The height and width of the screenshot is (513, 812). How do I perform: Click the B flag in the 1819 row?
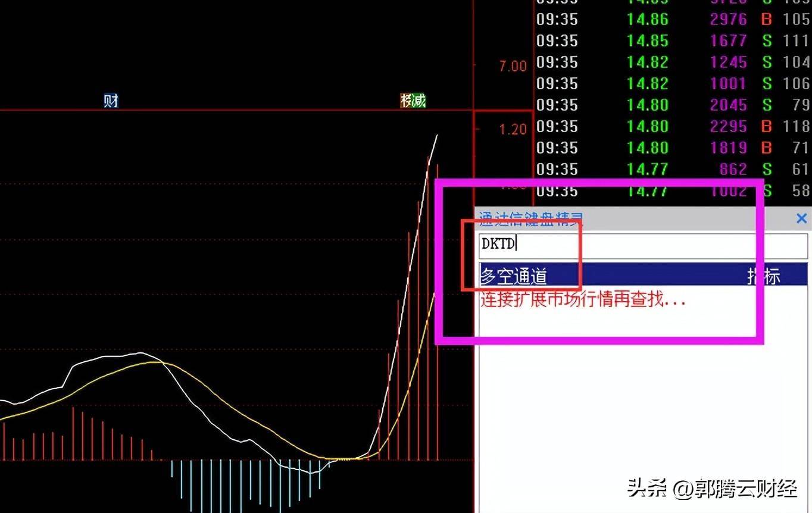click(767, 148)
